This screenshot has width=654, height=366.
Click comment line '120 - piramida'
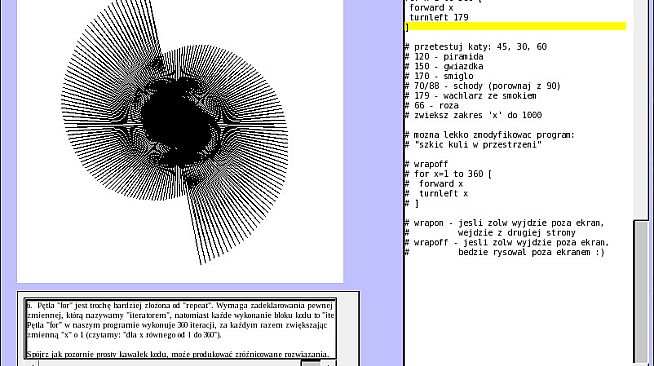(x=444, y=56)
